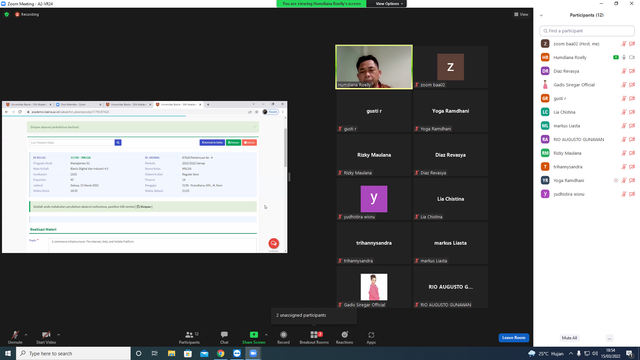
Task: Click blue search button in shared page
Action: pyautogui.click(x=118, y=142)
